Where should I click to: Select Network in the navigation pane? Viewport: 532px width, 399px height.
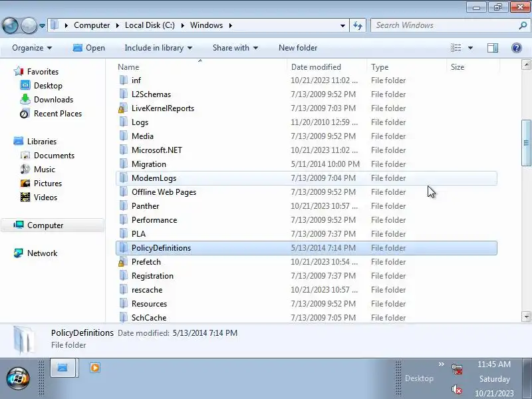pyautogui.click(x=42, y=253)
